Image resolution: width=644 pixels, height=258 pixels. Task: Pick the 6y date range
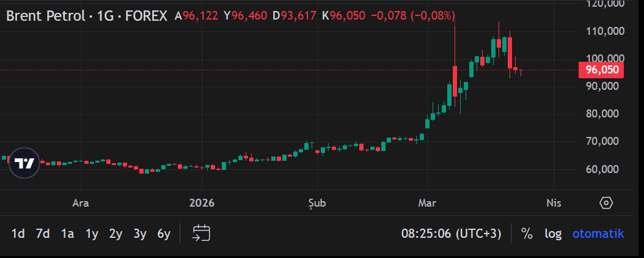164,234
